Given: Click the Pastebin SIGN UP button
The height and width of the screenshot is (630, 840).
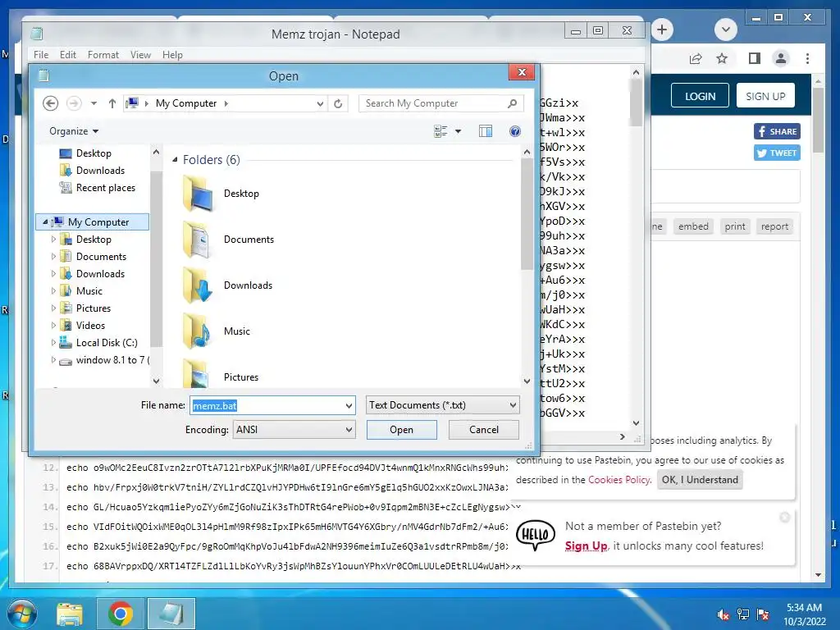Looking at the screenshot, I should coord(765,96).
